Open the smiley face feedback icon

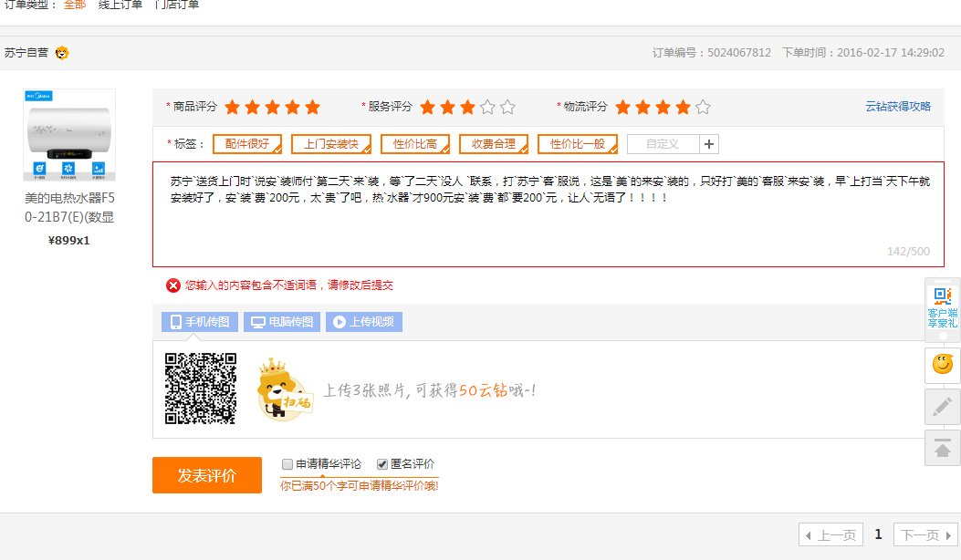942,365
